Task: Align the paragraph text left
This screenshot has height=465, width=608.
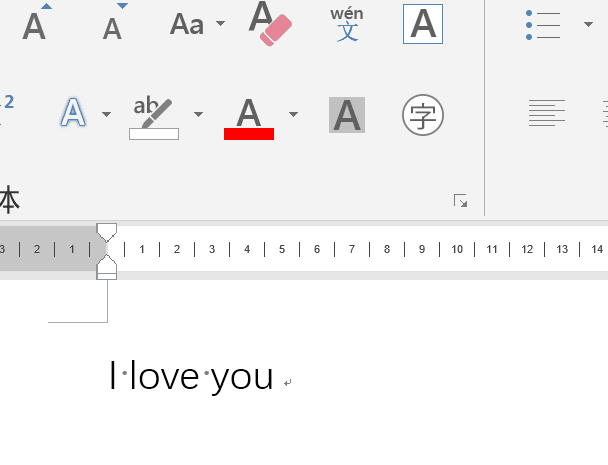Action: pos(547,114)
